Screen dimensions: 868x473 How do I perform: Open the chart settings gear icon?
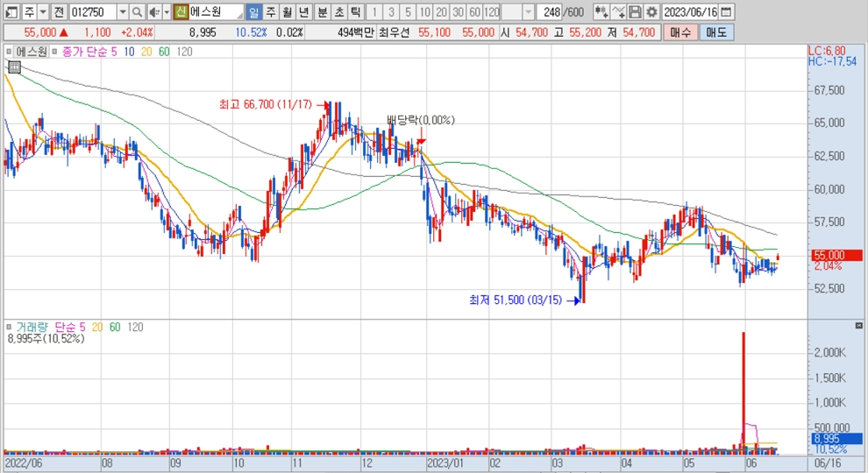[651, 12]
